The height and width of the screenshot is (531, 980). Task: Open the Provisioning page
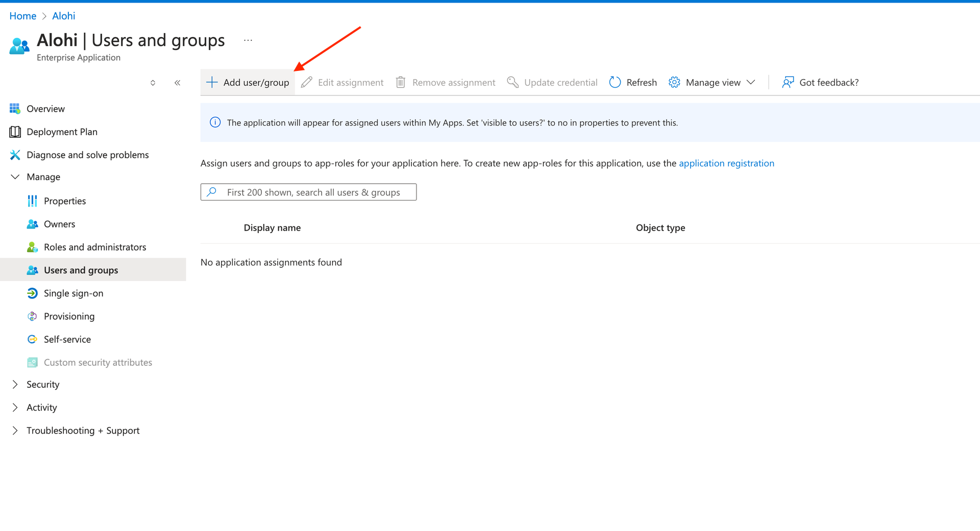pos(69,316)
